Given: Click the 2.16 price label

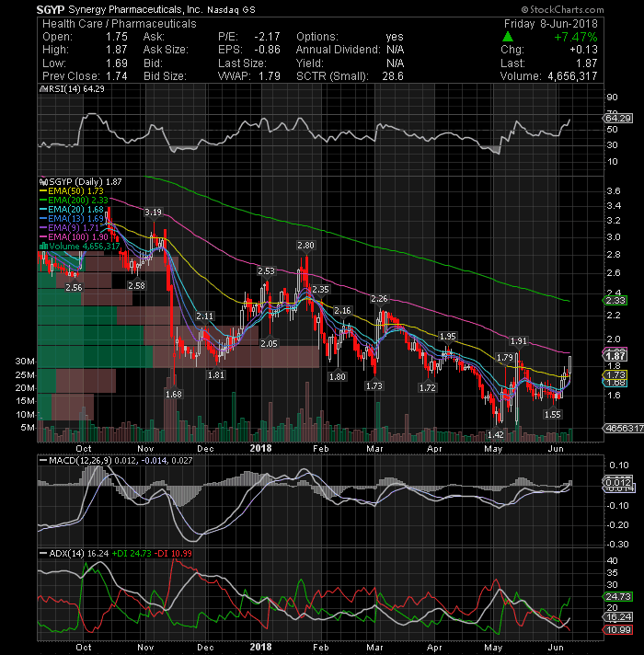Looking at the screenshot, I should point(342,310).
